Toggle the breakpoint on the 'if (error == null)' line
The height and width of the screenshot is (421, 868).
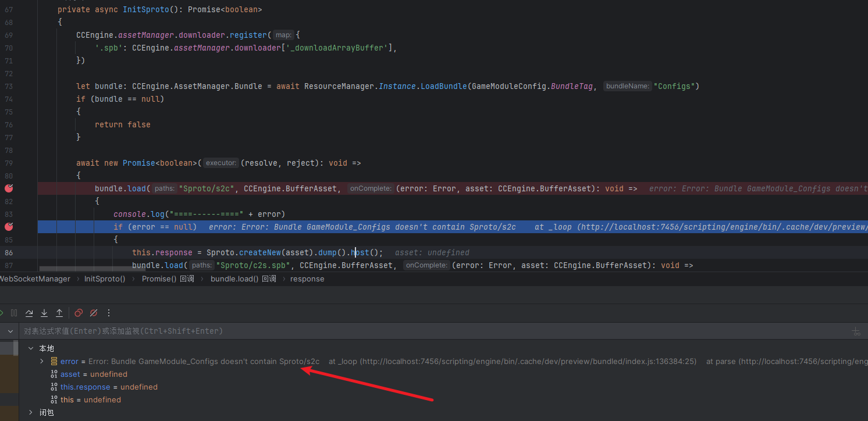(9, 227)
